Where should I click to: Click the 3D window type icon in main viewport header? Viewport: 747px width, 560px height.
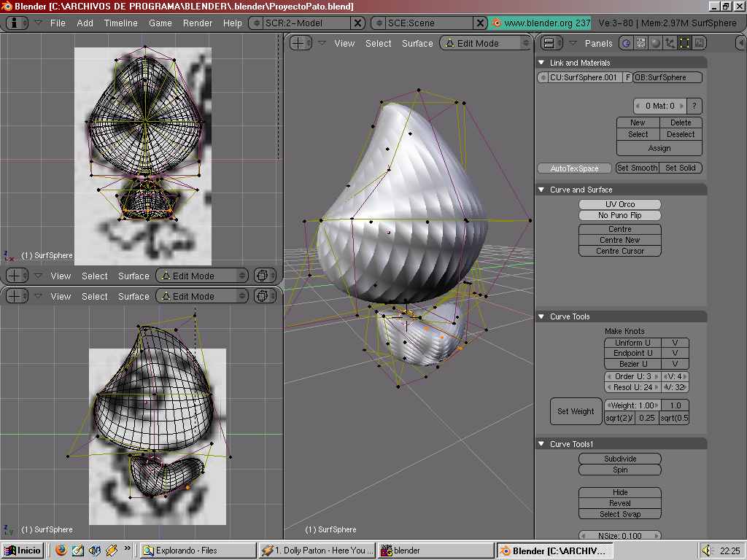[x=299, y=43]
